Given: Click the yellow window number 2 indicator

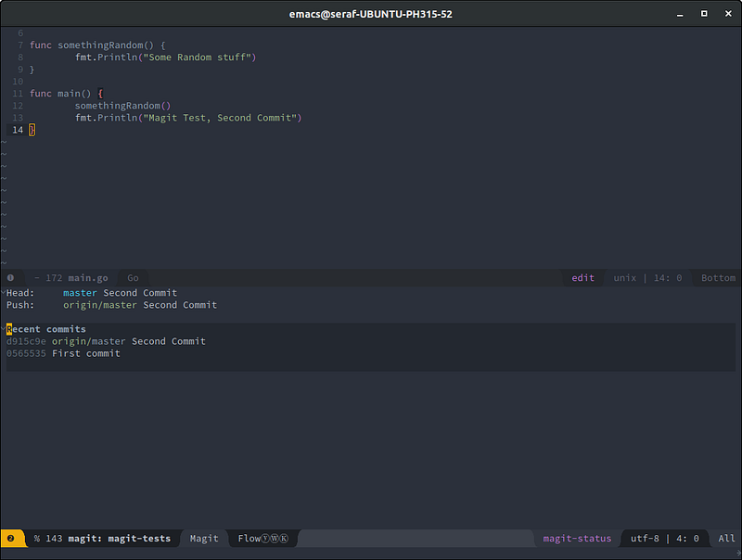Looking at the screenshot, I should (x=10, y=538).
